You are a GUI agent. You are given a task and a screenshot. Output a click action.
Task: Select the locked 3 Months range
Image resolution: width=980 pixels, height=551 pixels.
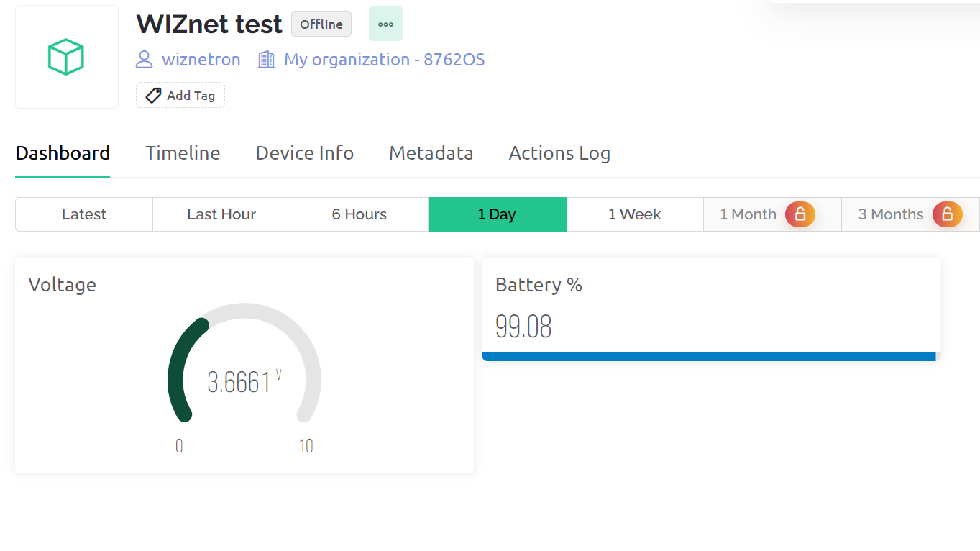tap(910, 214)
